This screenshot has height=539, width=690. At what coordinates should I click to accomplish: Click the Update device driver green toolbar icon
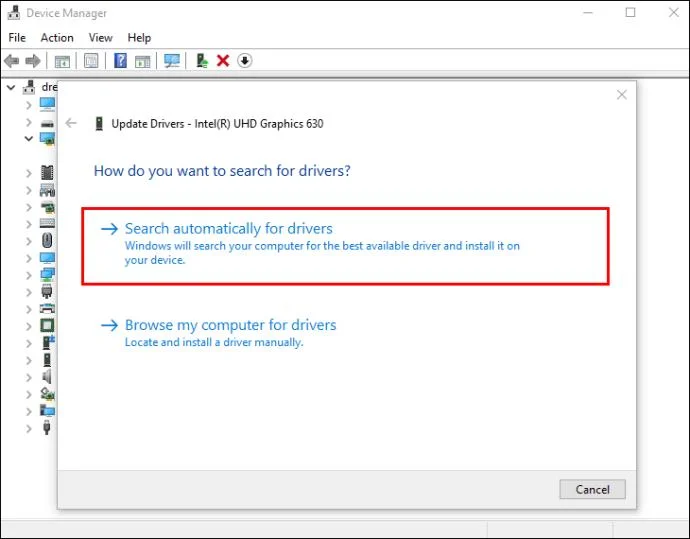coord(202,61)
